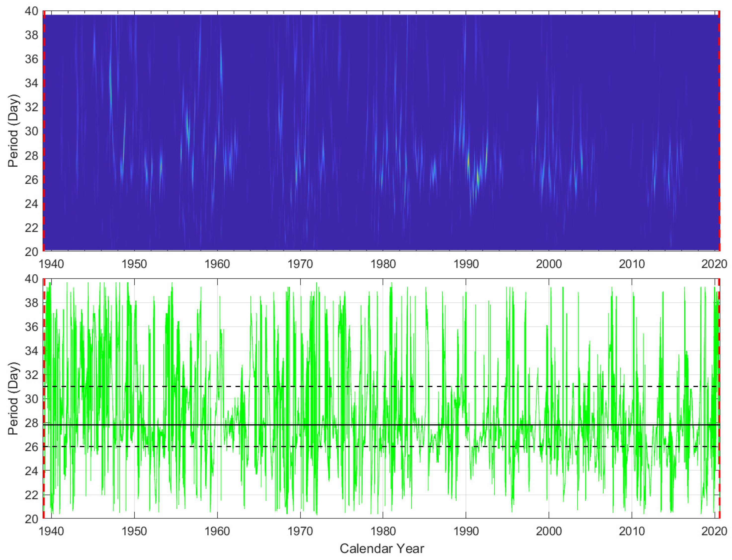Click the 1990 tick label under the top plot

click(x=466, y=264)
